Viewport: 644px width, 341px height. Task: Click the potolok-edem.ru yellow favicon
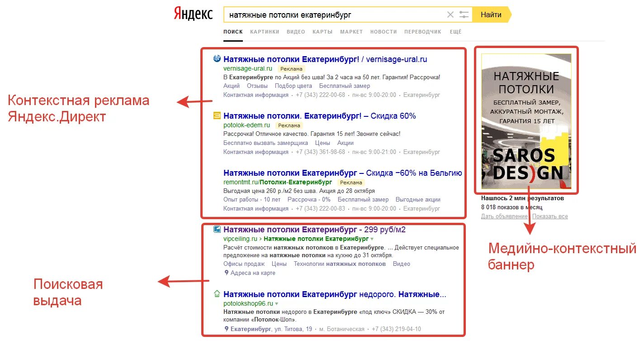tap(217, 115)
